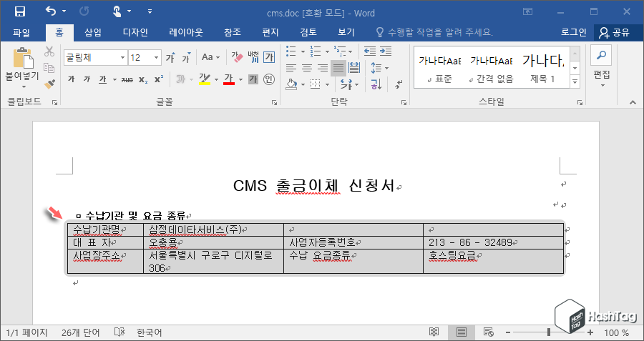The height and width of the screenshot is (341, 644).
Task: Toggle show paragraph marks
Action: [399, 84]
